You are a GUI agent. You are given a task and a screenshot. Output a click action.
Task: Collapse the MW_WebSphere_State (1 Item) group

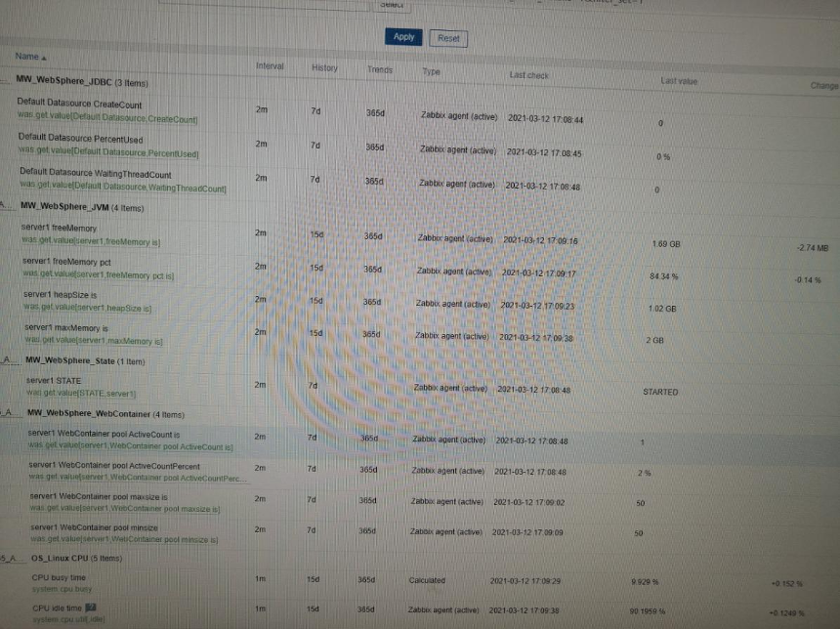click(x=85, y=360)
